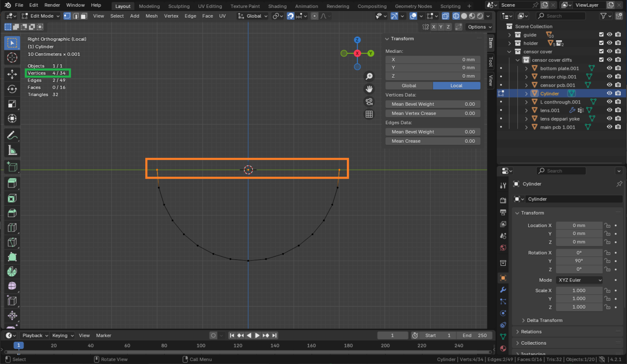Select the Rotate tool
The width and height of the screenshot is (627, 364).
pos(13,89)
